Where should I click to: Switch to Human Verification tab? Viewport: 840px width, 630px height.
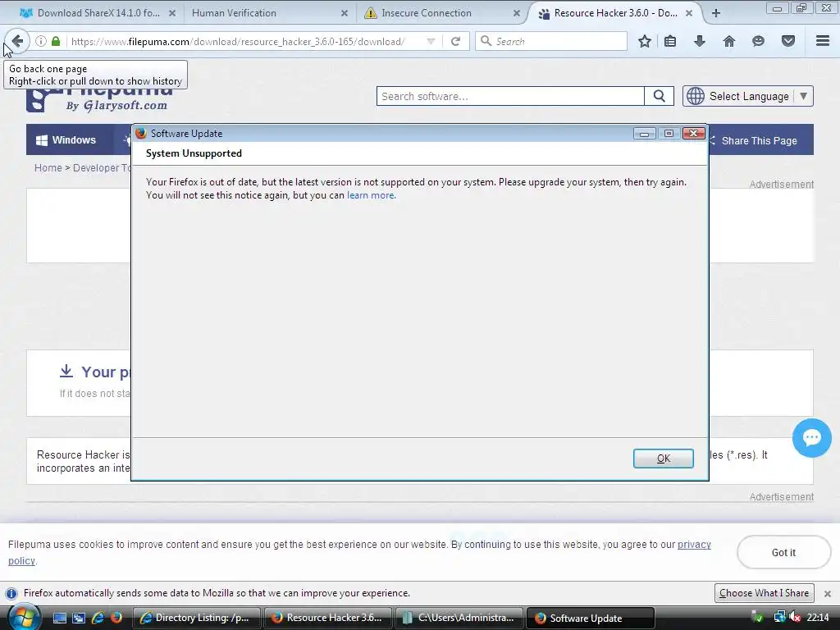234,13
